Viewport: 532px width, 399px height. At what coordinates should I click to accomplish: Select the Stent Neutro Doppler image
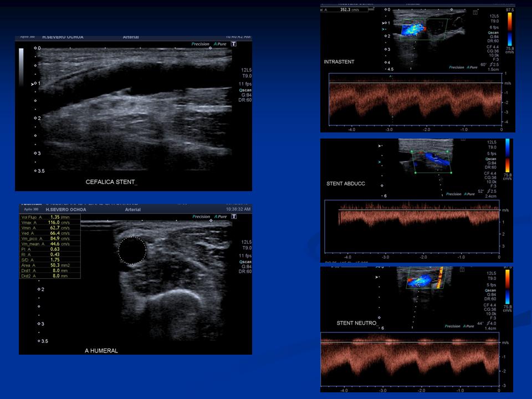(417, 329)
